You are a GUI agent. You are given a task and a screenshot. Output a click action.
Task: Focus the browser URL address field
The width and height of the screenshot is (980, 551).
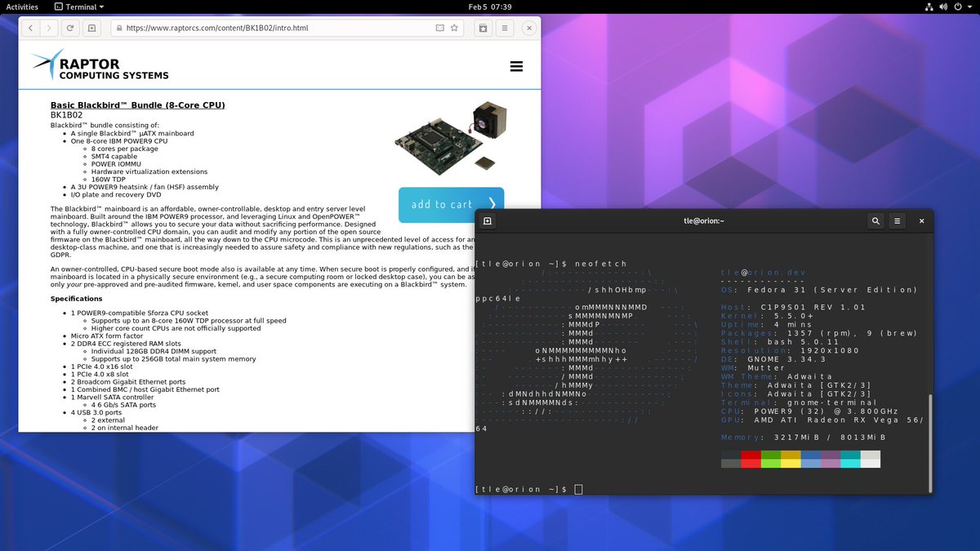tap(287, 28)
